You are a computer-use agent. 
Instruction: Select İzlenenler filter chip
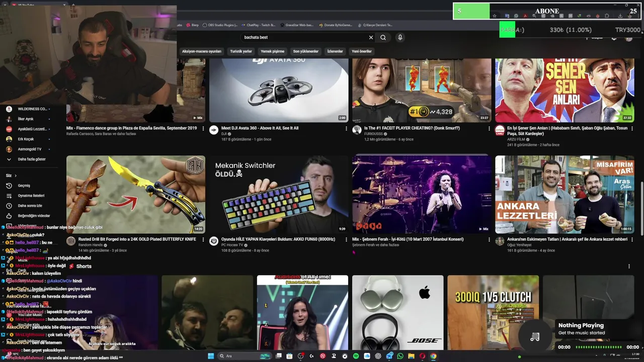[335, 51]
